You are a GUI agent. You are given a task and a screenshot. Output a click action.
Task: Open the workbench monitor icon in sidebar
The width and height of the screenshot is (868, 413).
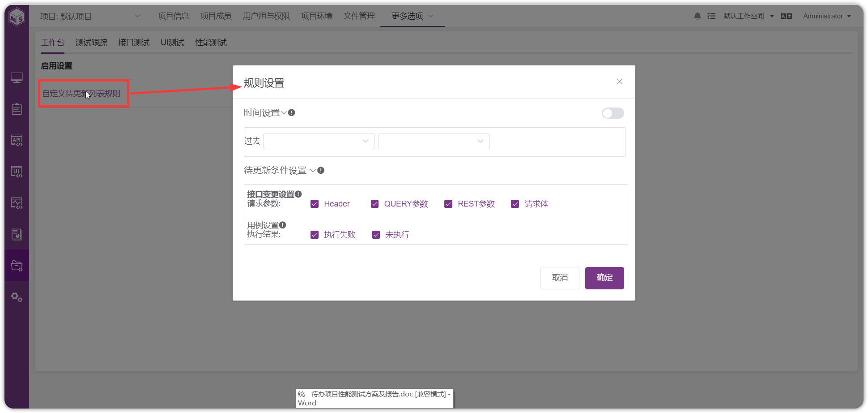coord(17,78)
